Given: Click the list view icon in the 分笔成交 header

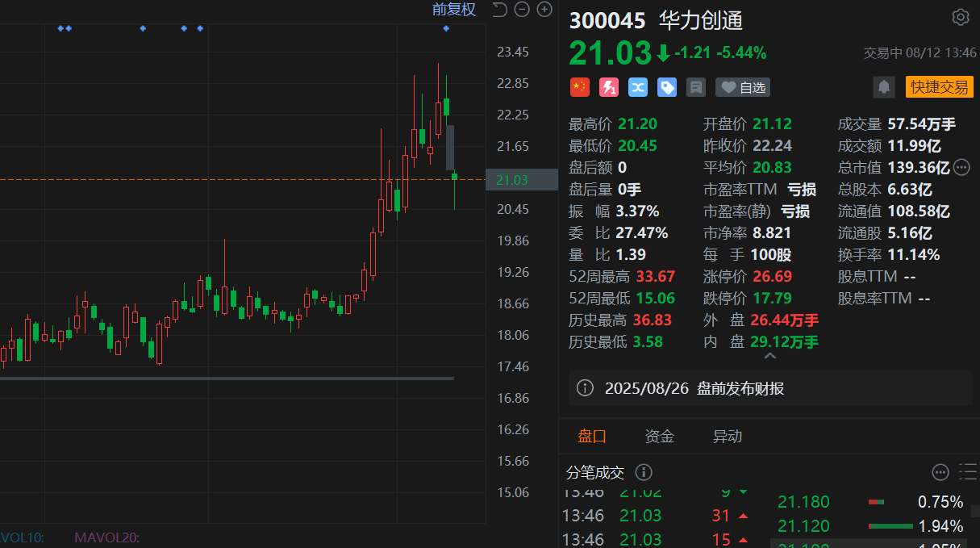Looking at the screenshot, I should click(x=968, y=472).
